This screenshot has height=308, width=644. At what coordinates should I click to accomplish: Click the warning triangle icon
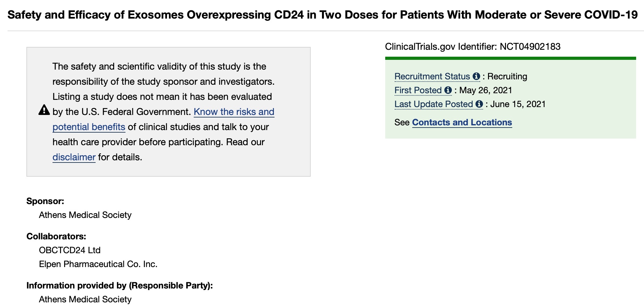(44, 110)
